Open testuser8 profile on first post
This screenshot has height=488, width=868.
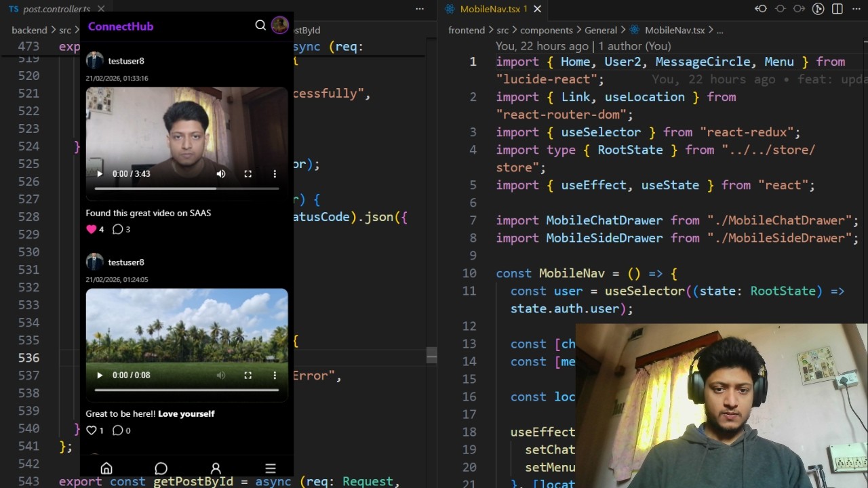click(x=126, y=61)
